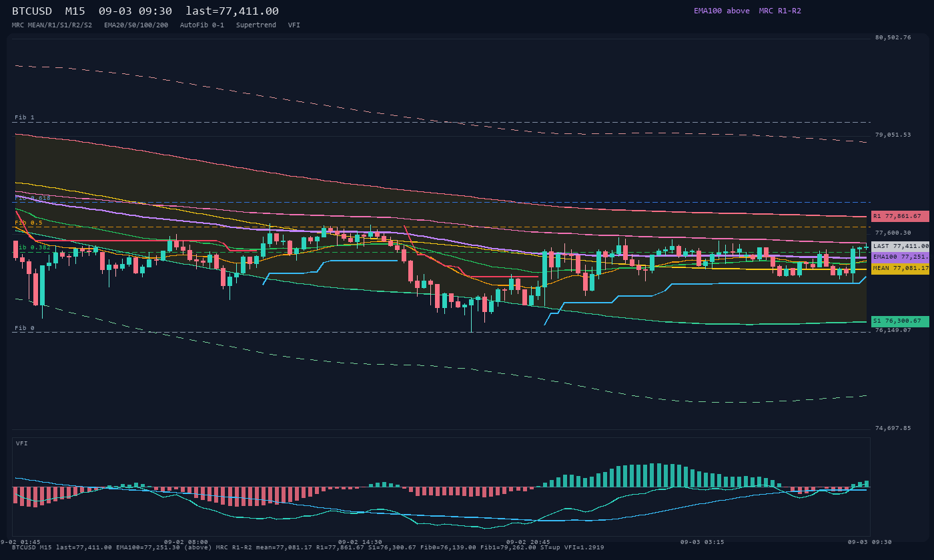Click the VFI entry in the top legend
This screenshot has height=560, width=934.
(x=294, y=25)
